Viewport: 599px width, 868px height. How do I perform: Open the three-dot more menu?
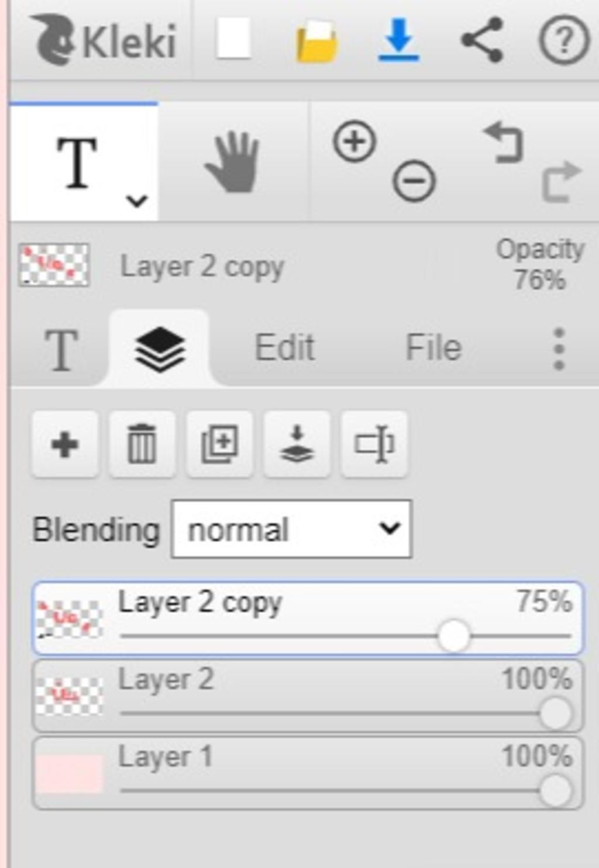pyautogui.click(x=559, y=348)
